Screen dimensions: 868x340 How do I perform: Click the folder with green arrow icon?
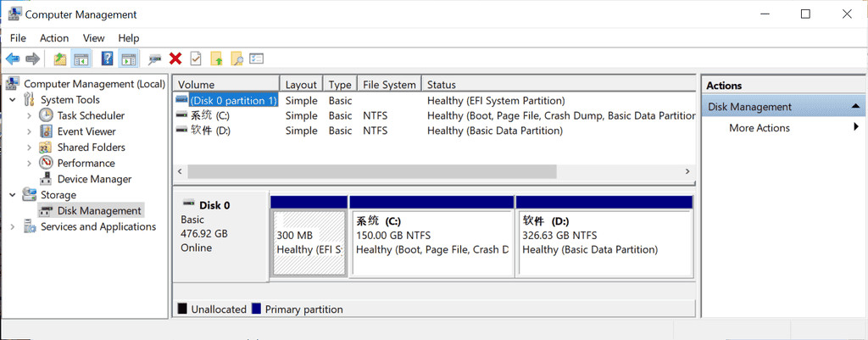(x=216, y=59)
